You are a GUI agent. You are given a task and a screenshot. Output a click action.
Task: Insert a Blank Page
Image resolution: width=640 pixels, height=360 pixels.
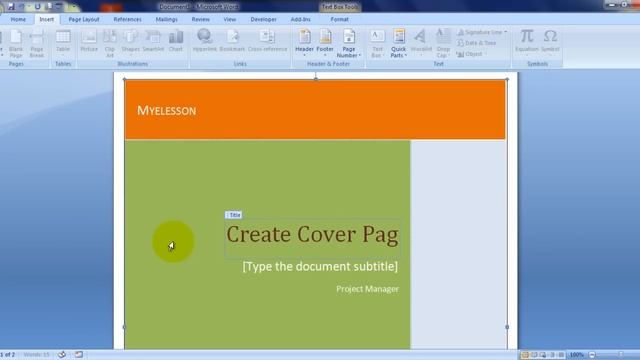coord(16,44)
